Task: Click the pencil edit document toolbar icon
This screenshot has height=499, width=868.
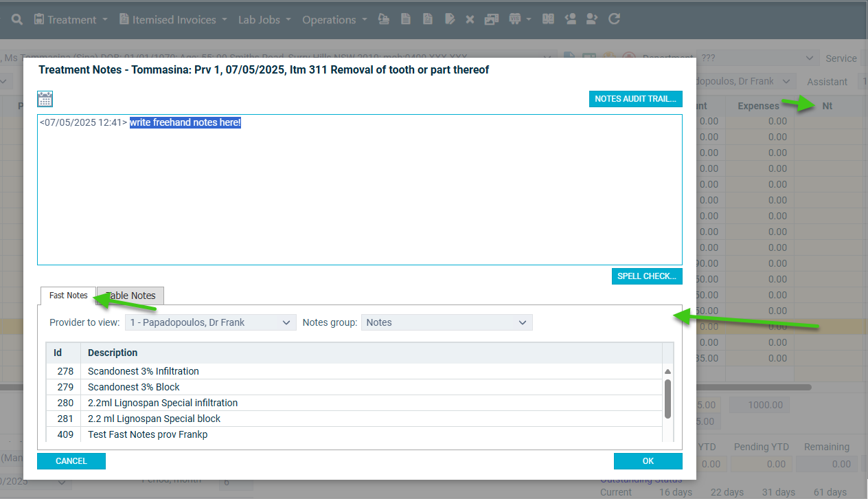Action: pyautogui.click(x=449, y=19)
